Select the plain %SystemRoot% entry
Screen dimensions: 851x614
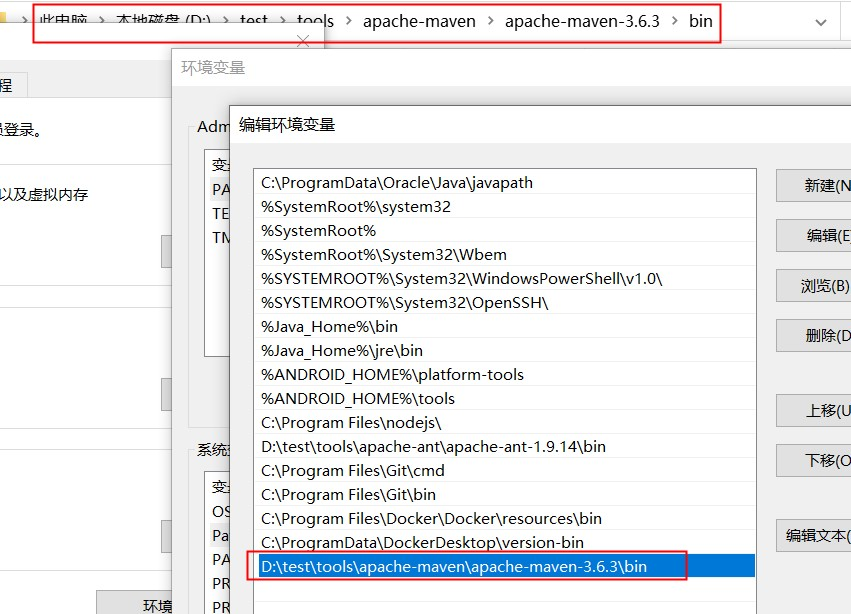click(505, 230)
